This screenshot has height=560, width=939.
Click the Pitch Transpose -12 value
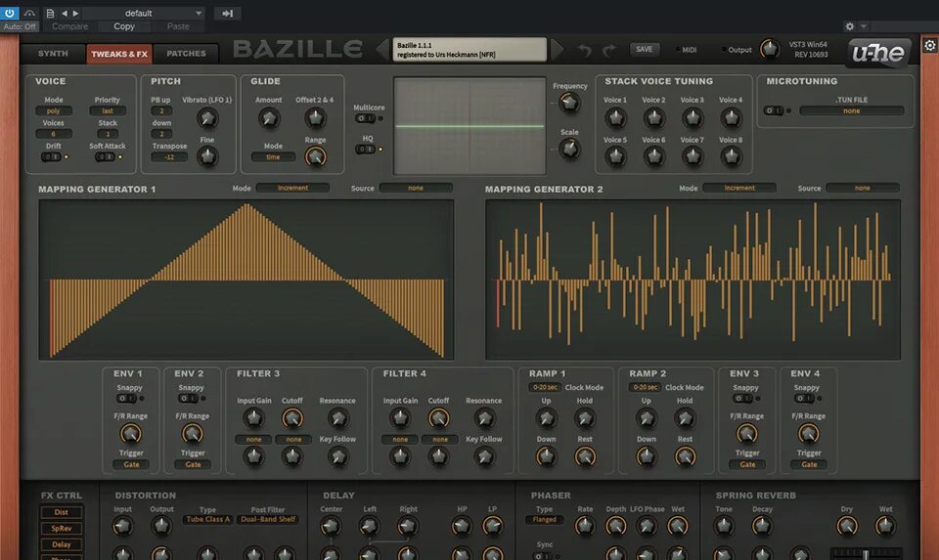point(169,156)
